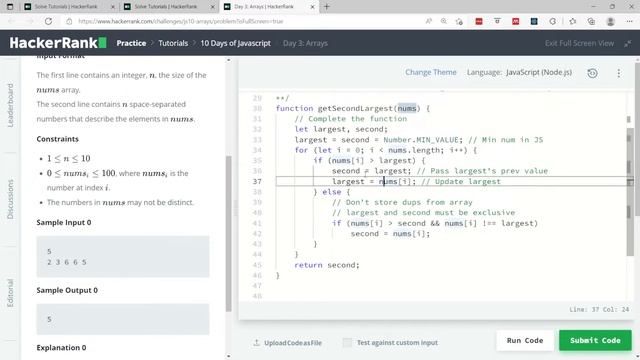Click the reset code history icon
Image resolution: width=640 pixels, height=360 pixels.
pyautogui.click(x=592, y=73)
